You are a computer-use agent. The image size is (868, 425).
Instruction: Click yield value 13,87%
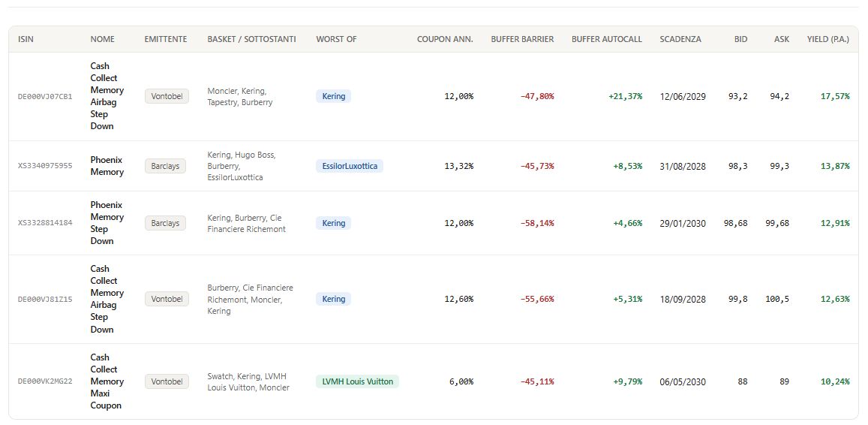(x=835, y=166)
